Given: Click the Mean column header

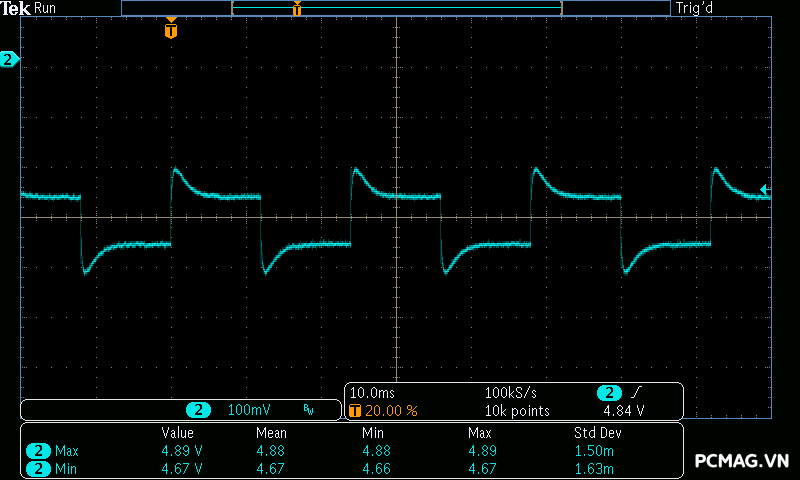Looking at the screenshot, I should click(x=271, y=433).
